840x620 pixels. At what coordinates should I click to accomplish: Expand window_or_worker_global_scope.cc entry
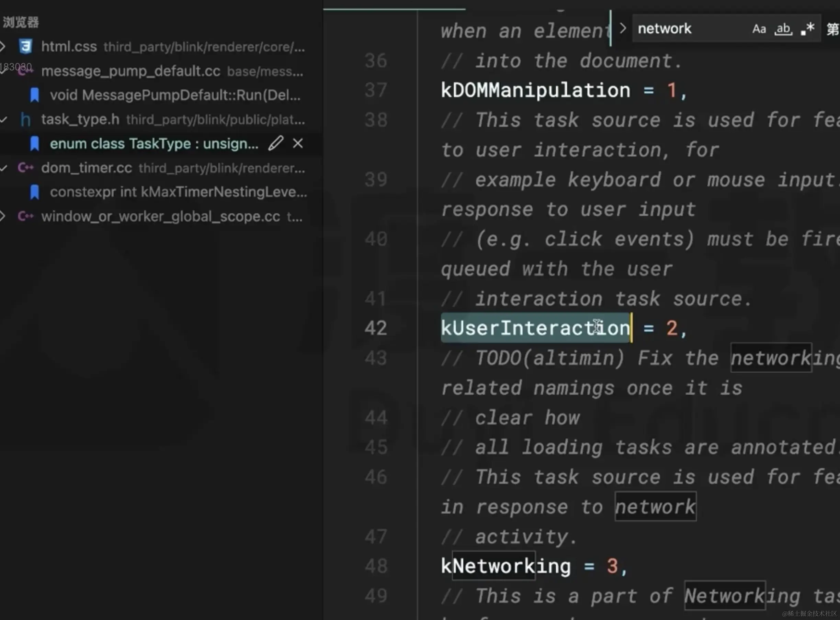pos(3,216)
